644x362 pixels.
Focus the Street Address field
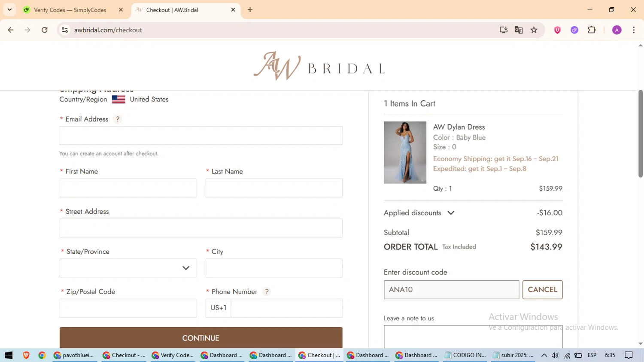201,228
